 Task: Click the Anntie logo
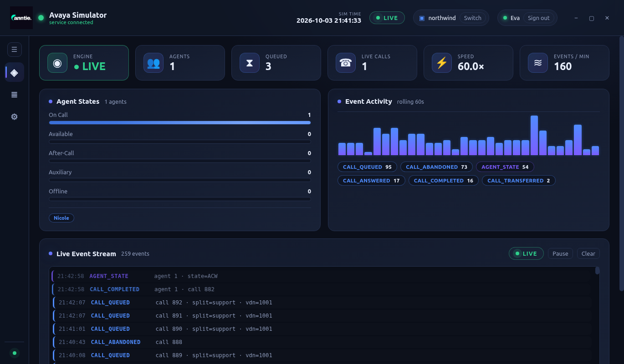[21, 18]
